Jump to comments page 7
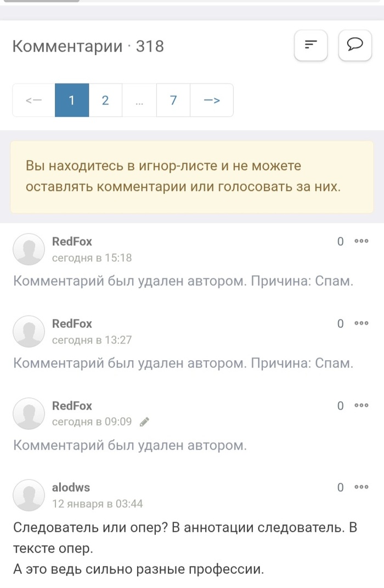384x588 pixels. [173, 100]
